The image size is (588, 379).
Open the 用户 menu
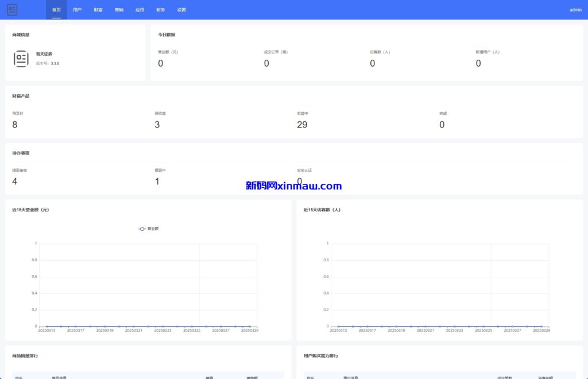[x=78, y=10]
